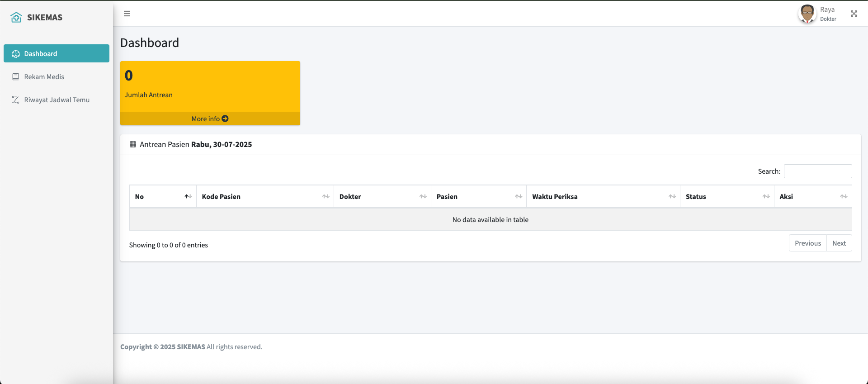Click Raya's profile avatar

click(807, 14)
